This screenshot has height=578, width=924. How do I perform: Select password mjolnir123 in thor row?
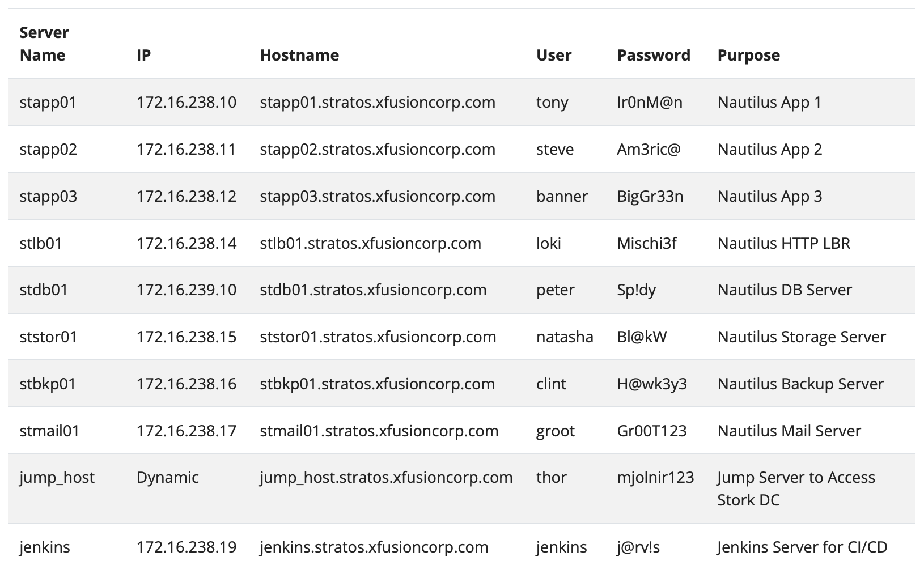(x=655, y=478)
